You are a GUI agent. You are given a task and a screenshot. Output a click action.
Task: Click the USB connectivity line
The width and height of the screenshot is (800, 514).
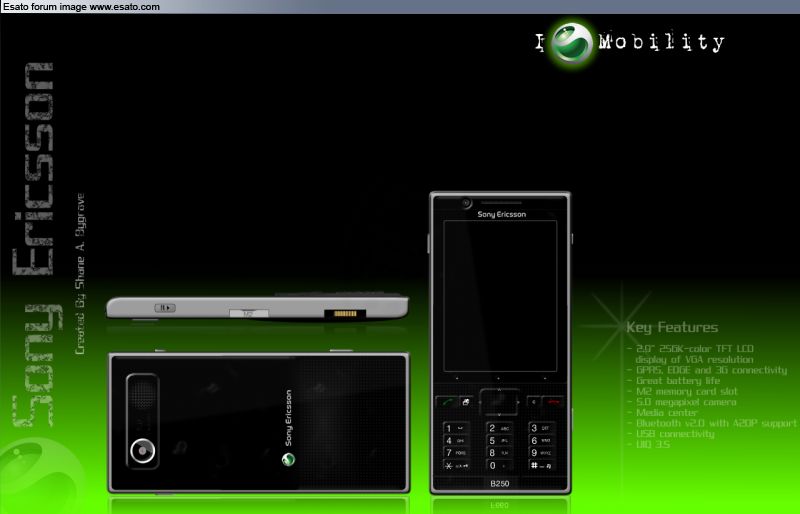[675, 434]
